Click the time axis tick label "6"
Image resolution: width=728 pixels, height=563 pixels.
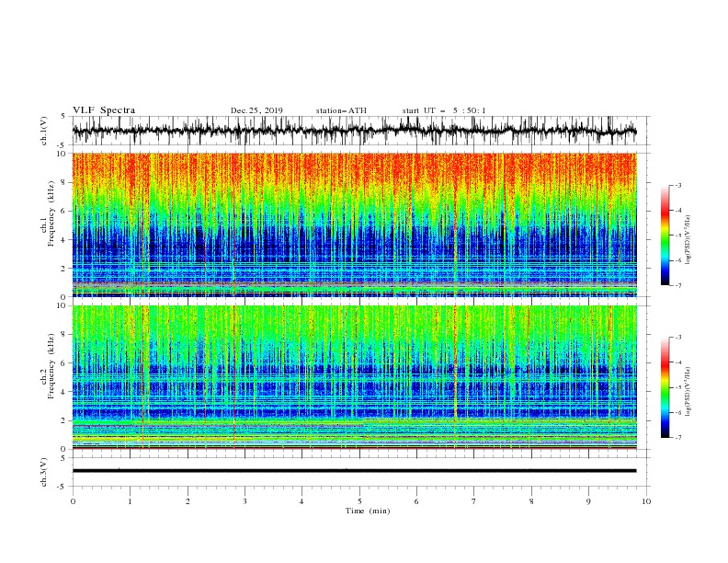tap(416, 501)
